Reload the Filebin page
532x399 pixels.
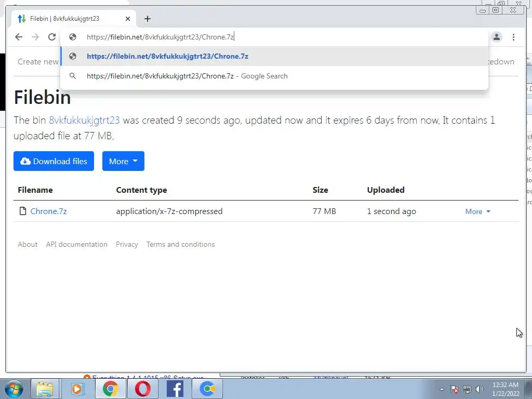(52, 37)
